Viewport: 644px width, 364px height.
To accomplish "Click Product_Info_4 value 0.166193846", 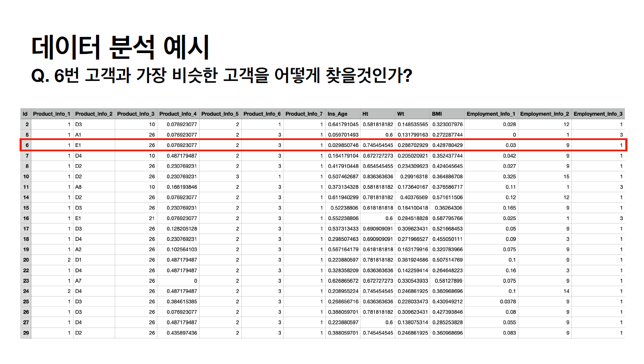I will [x=182, y=187].
